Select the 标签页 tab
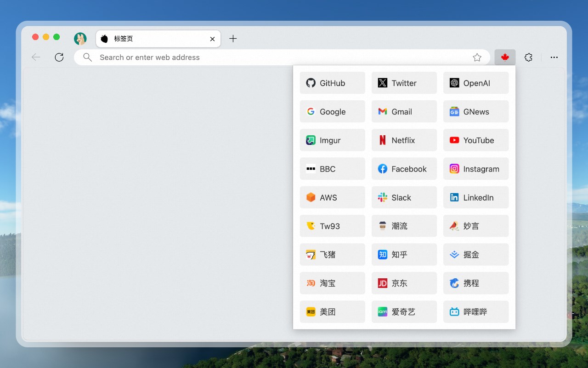 pyautogui.click(x=158, y=39)
